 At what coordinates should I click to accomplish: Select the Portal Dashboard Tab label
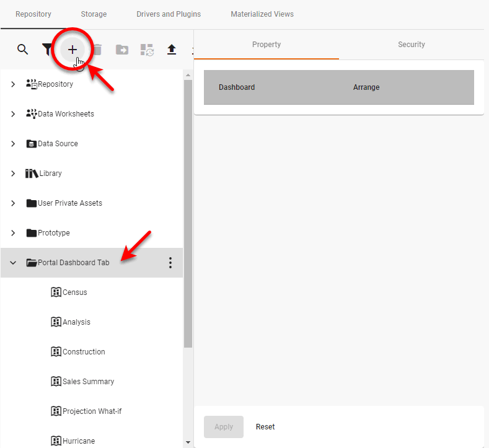(74, 263)
